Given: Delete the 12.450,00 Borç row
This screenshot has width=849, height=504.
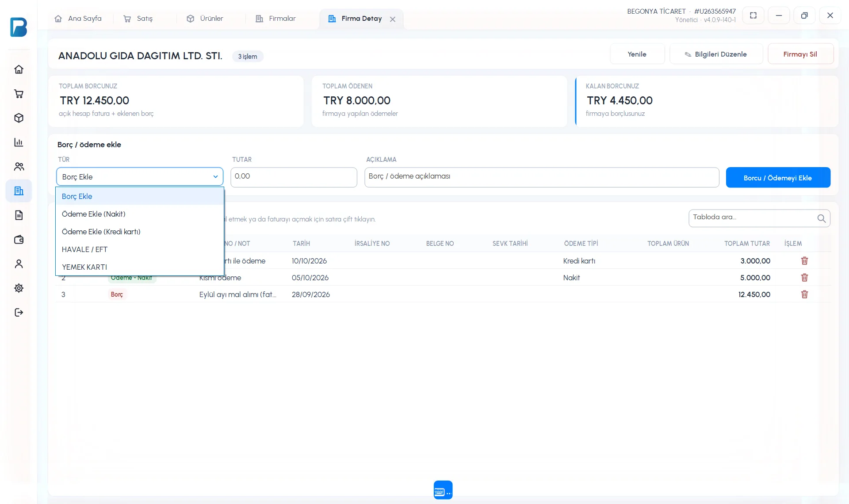Looking at the screenshot, I should 804,294.
